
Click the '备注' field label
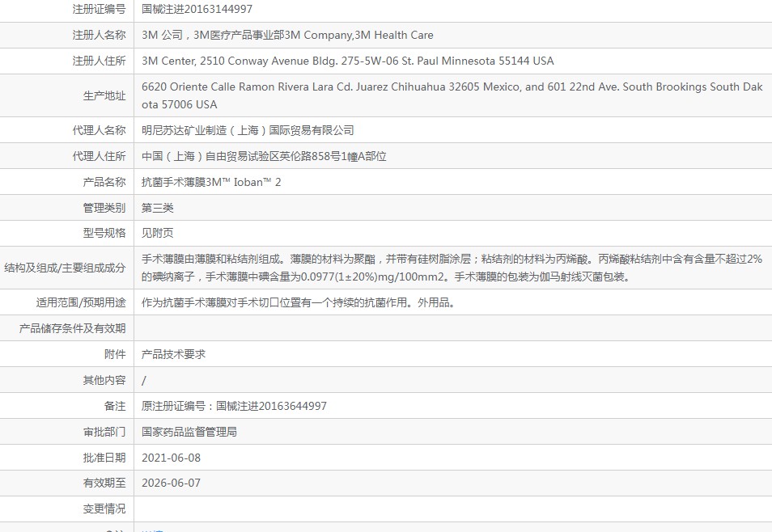point(115,406)
